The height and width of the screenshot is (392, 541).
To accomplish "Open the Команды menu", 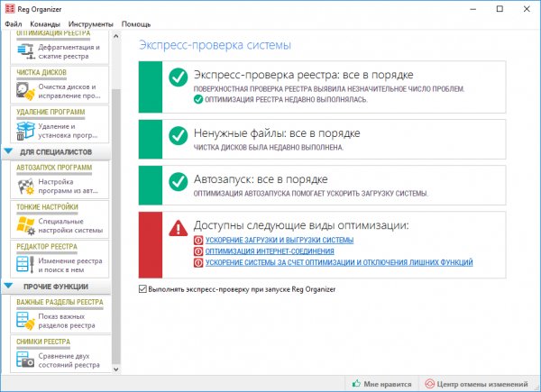I will click(x=45, y=24).
